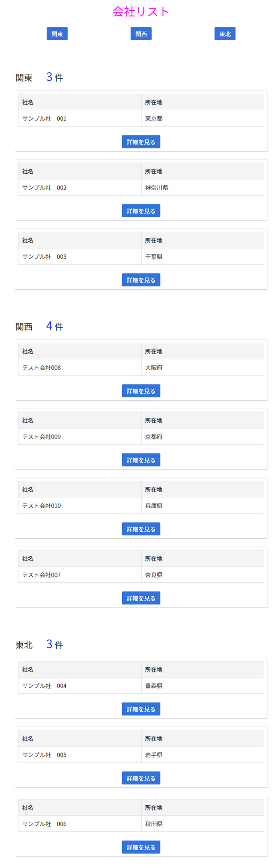
Task: Select the 関西 region button
Action: click(141, 34)
